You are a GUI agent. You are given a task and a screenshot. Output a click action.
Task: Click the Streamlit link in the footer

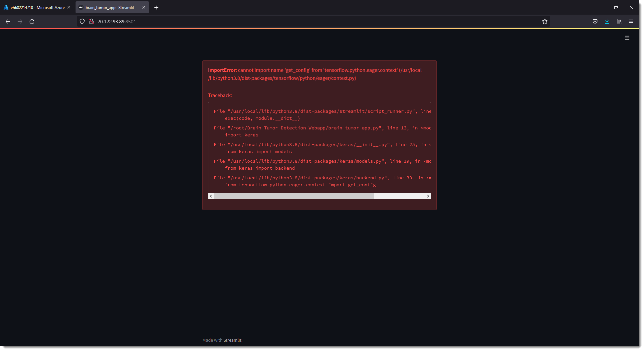click(x=232, y=340)
